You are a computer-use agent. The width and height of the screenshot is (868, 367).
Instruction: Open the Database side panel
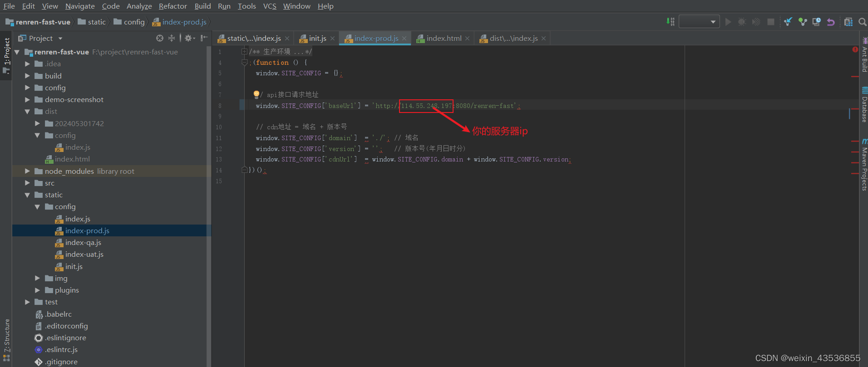click(864, 105)
